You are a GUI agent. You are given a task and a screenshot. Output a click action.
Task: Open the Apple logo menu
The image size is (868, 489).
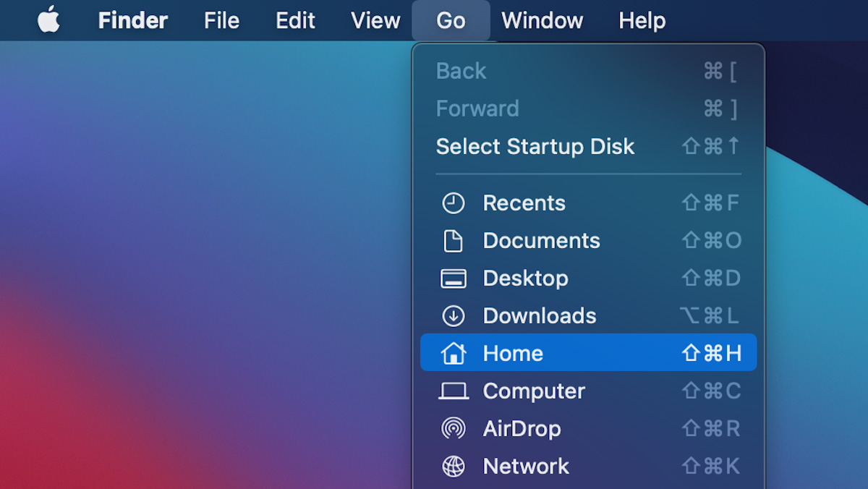click(49, 20)
